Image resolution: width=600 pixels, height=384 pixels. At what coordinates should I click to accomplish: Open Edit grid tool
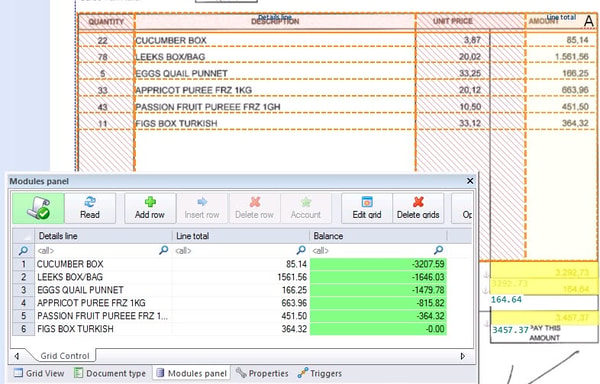(367, 208)
